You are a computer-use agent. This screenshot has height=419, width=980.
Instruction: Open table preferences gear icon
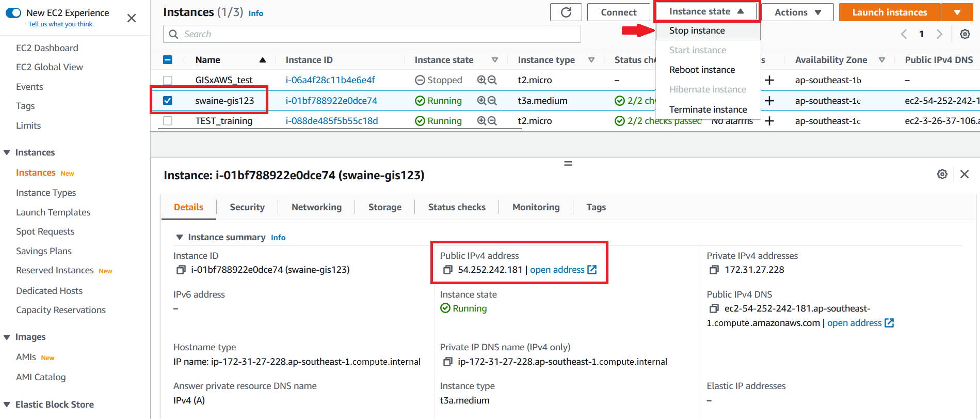coord(965,34)
